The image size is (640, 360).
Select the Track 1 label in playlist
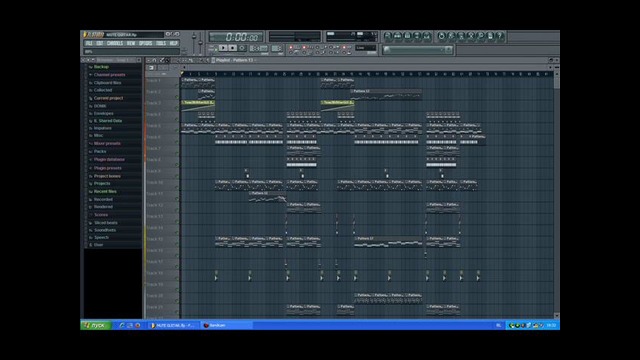click(x=154, y=80)
